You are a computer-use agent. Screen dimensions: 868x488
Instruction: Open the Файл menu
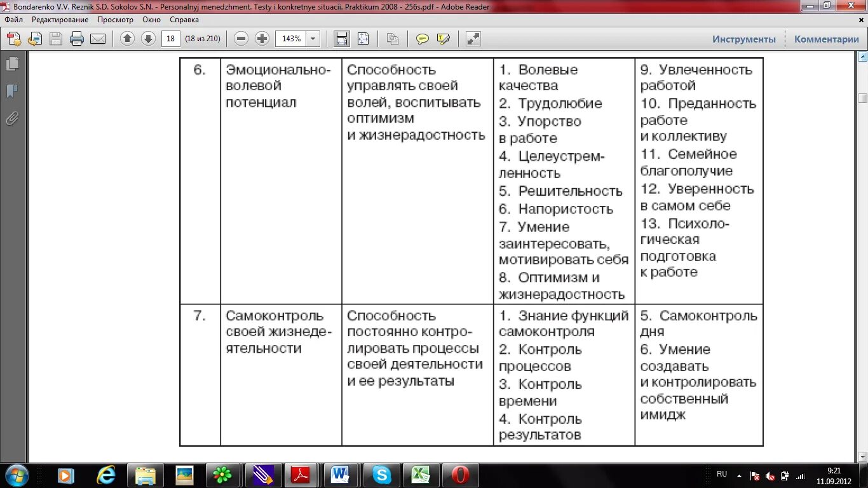pyautogui.click(x=13, y=20)
